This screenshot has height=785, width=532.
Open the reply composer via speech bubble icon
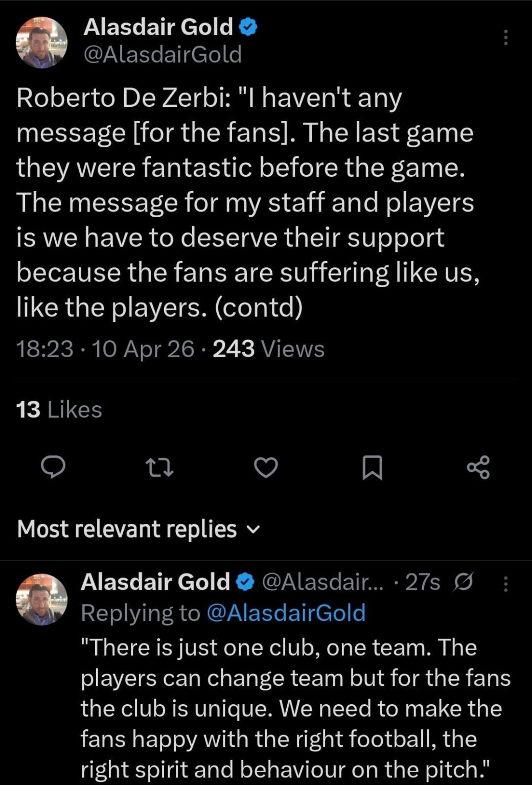point(53,468)
